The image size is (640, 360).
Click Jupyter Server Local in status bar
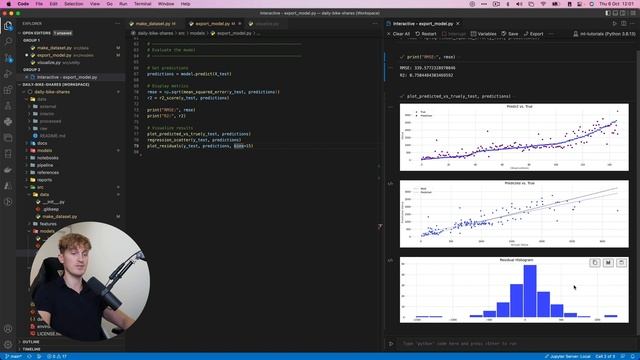(x=567, y=356)
